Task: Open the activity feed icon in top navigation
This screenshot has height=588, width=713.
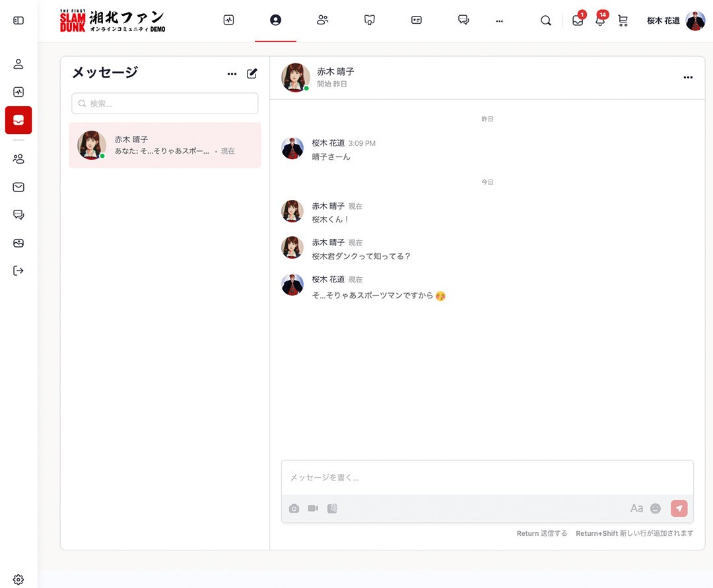Action: [x=228, y=20]
